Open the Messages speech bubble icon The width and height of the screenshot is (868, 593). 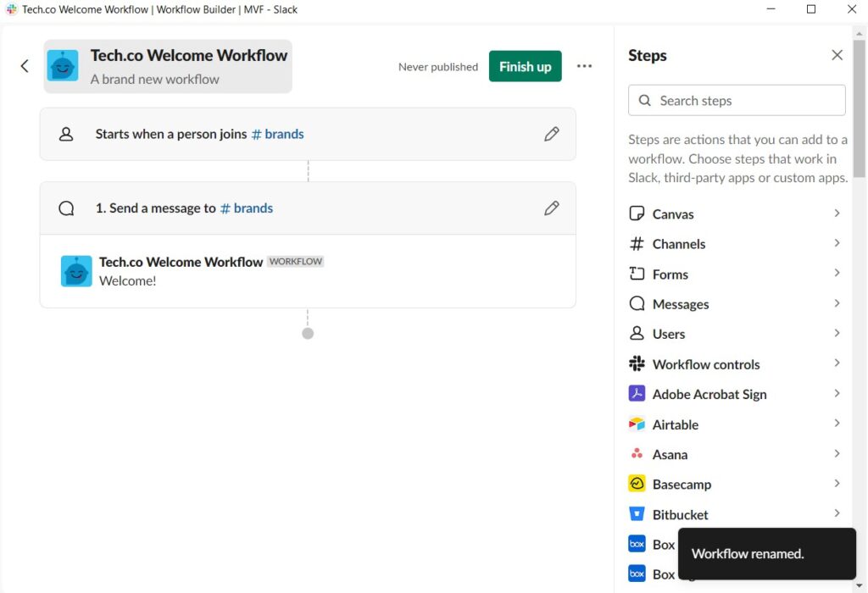[637, 303]
